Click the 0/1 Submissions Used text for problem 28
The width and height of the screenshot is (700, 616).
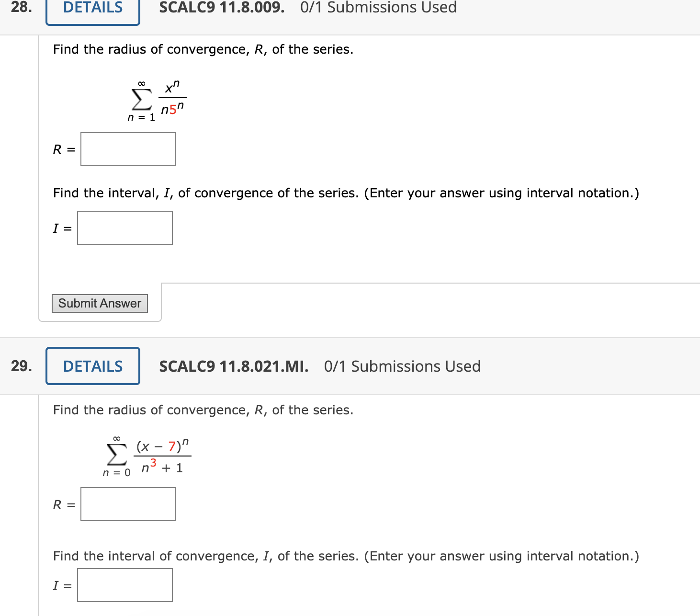378,8
